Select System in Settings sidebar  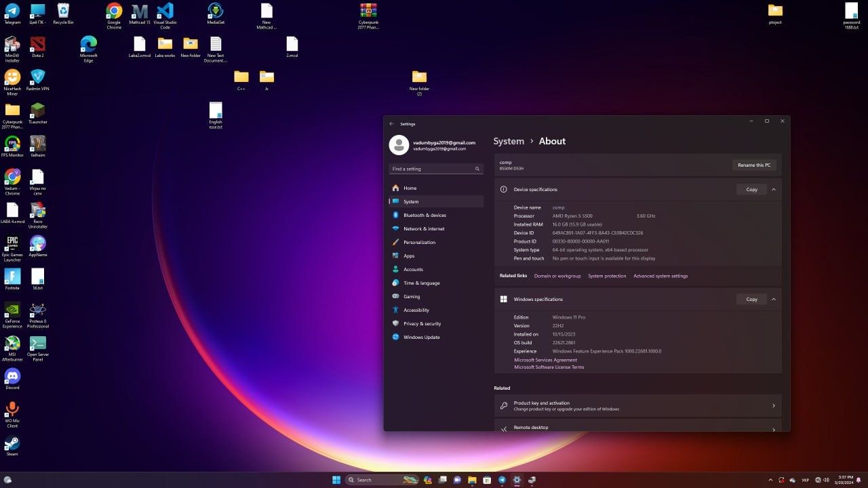pos(436,201)
